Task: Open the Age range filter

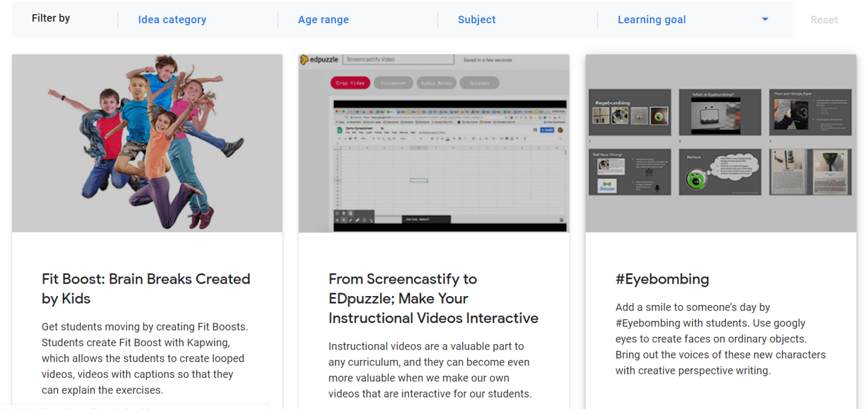Action: click(323, 19)
